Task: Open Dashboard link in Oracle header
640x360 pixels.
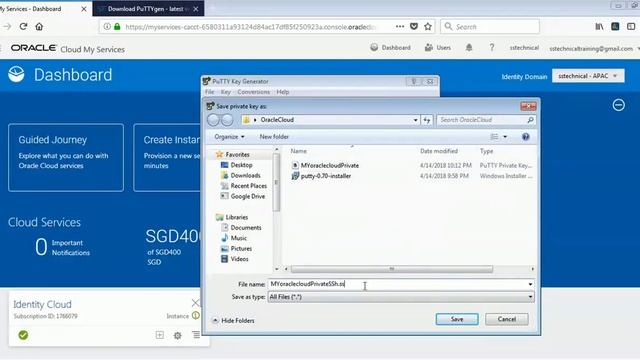Action: pyautogui.click(x=390, y=48)
